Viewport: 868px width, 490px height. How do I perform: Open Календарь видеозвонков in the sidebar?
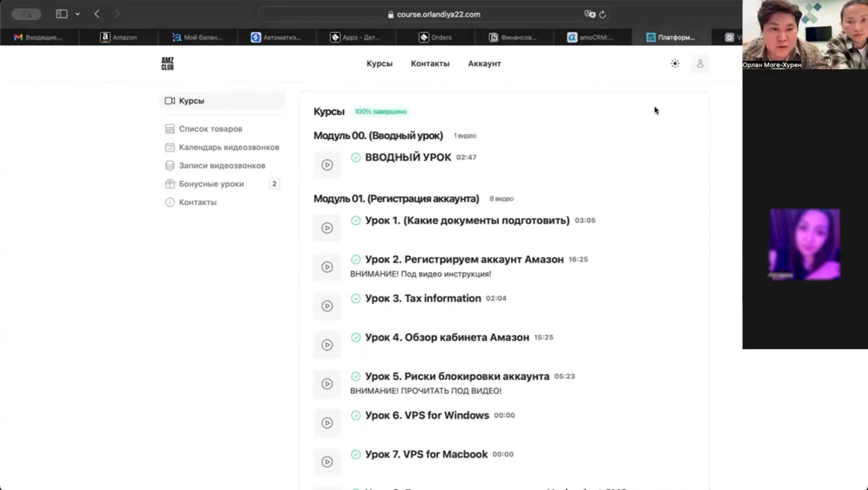(x=229, y=147)
